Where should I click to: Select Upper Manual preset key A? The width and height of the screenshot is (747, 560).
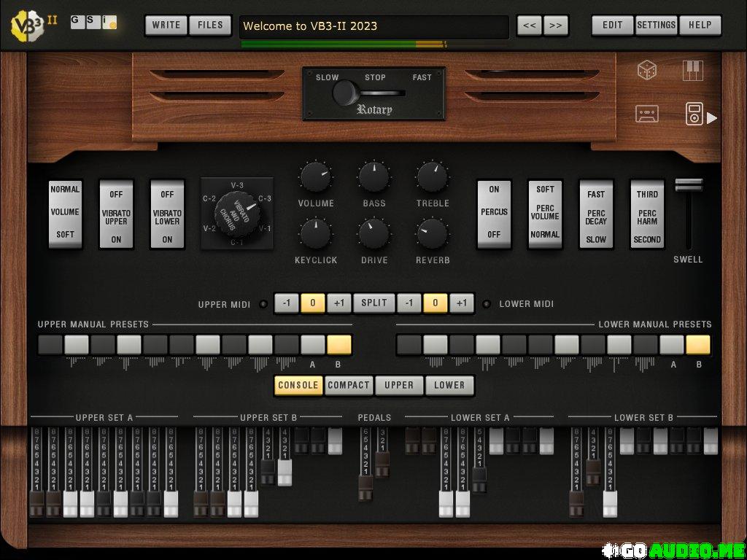point(312,345)
